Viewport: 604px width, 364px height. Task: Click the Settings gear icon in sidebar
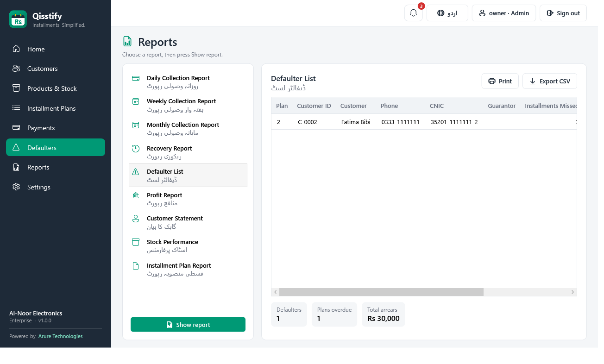point(16,187)
